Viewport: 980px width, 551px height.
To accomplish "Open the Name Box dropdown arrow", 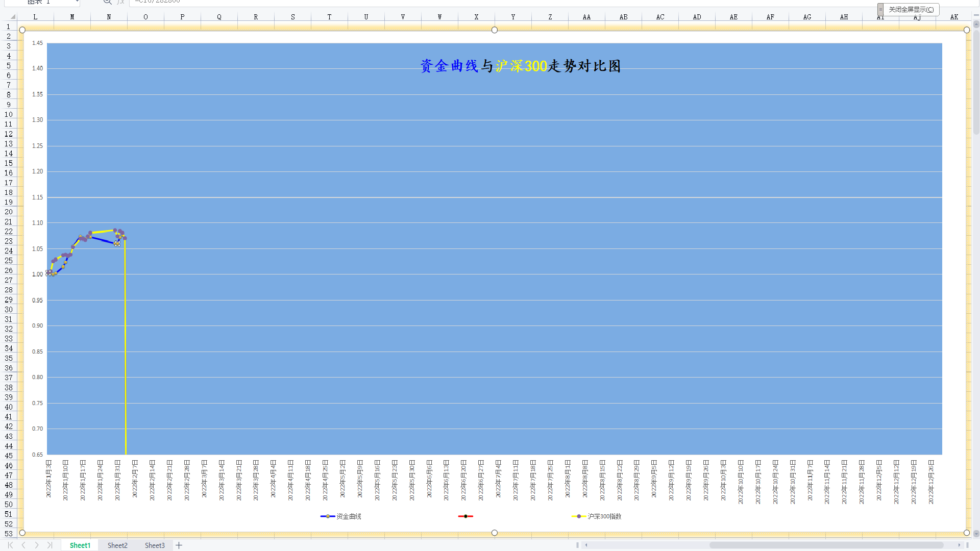I will pyautogui.click(x=77, y=2).
